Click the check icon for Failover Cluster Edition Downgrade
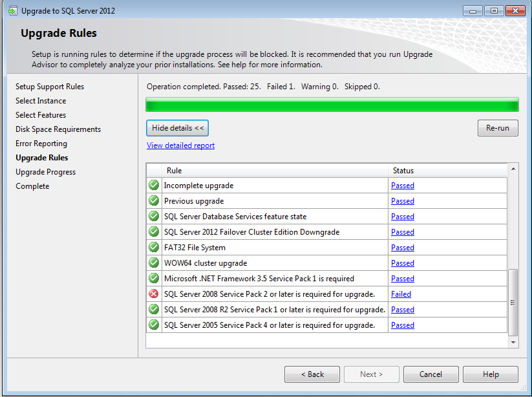This screenshot has height=397, width=532. point(154,231)
